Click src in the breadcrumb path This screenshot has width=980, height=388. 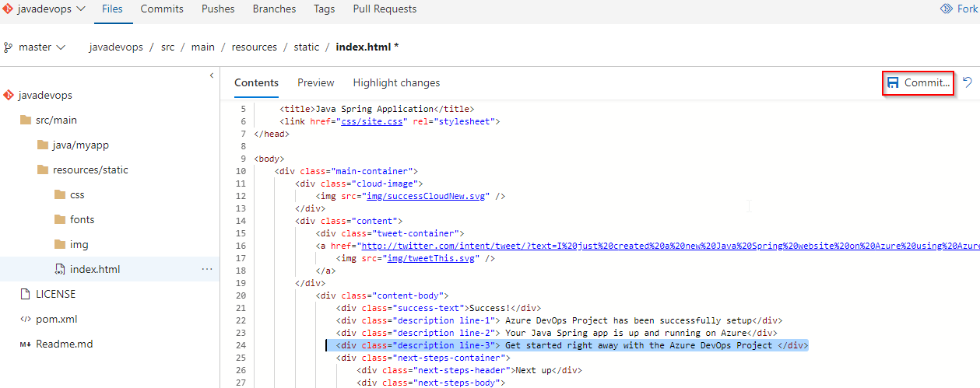[167, 47]
